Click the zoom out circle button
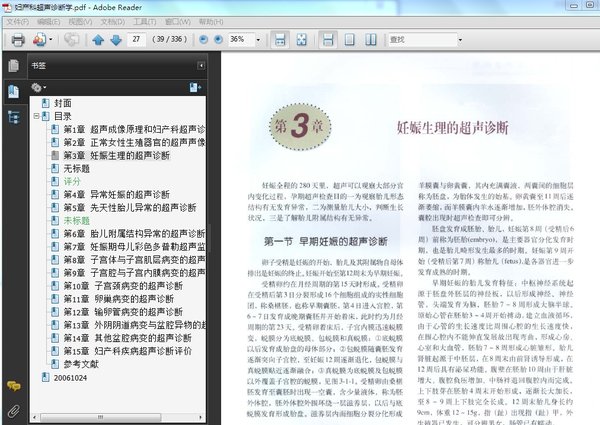This screenshot has height=425, width=600. click(204, 39)
